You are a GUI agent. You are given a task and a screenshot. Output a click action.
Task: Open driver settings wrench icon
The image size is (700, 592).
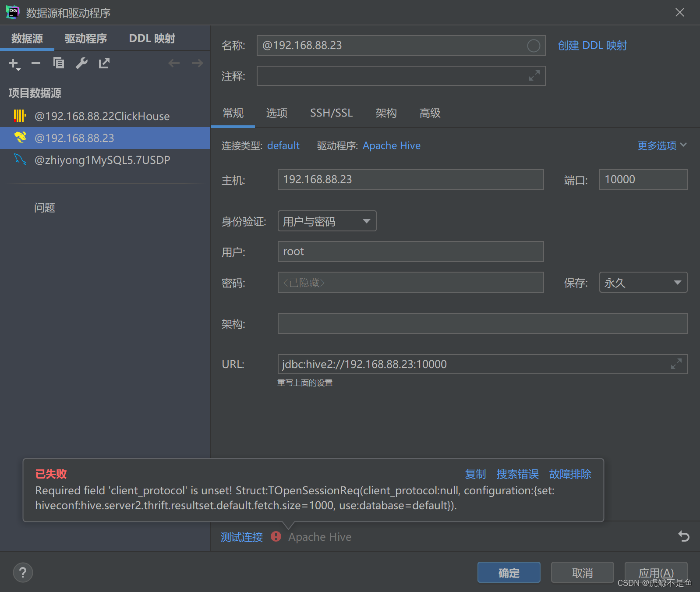(81, 64)
